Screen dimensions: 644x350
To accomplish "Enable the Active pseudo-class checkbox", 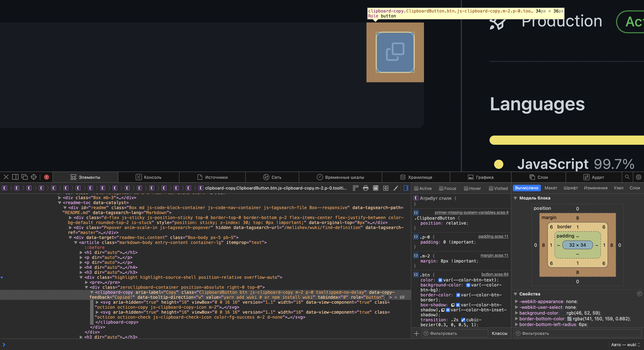I will point(416,188).
